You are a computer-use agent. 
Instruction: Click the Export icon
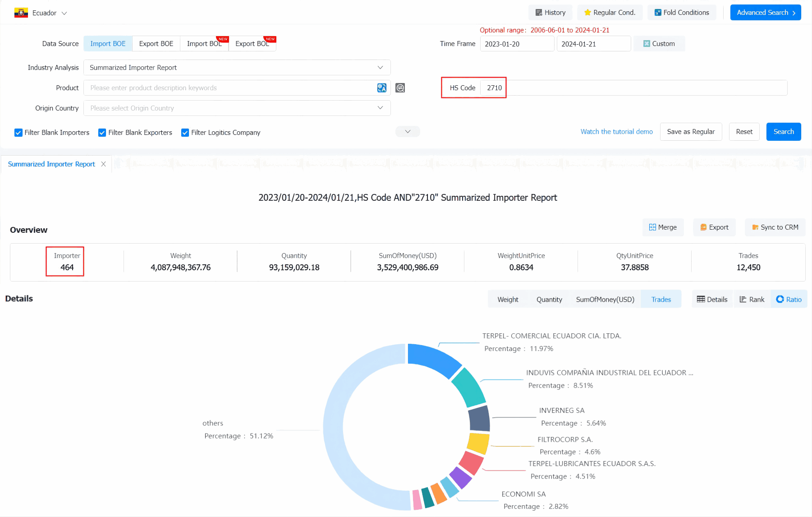coord(703,227)
